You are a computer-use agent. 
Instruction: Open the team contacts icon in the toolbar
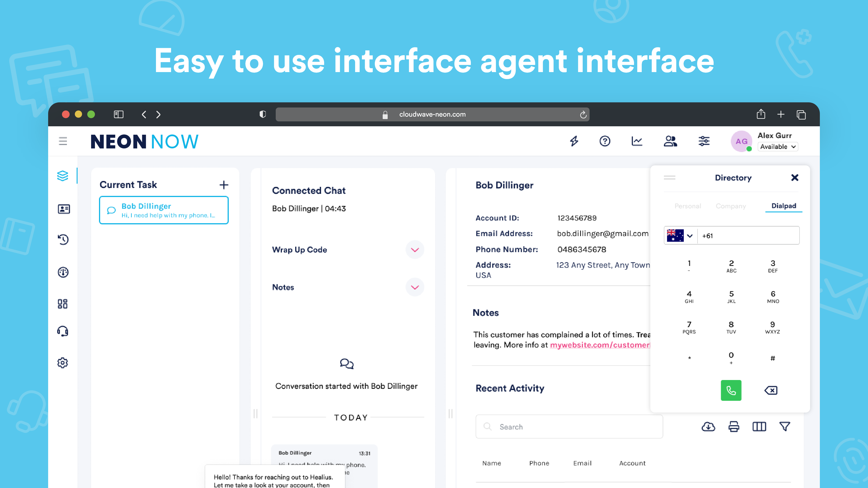[670, 141]
